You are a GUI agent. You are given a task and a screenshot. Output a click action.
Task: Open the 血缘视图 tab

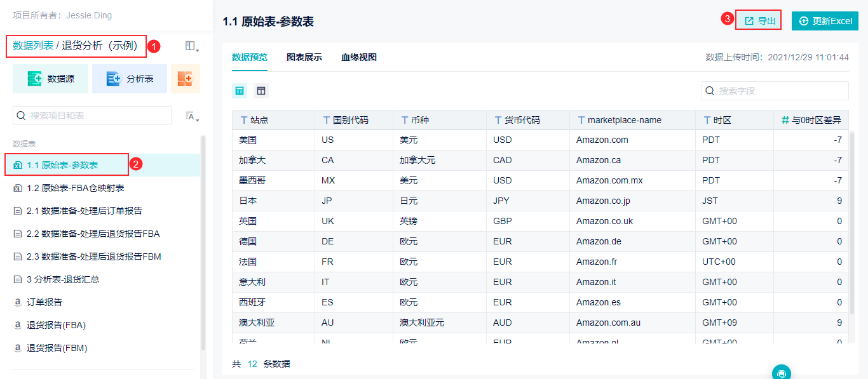coord(359,57)
